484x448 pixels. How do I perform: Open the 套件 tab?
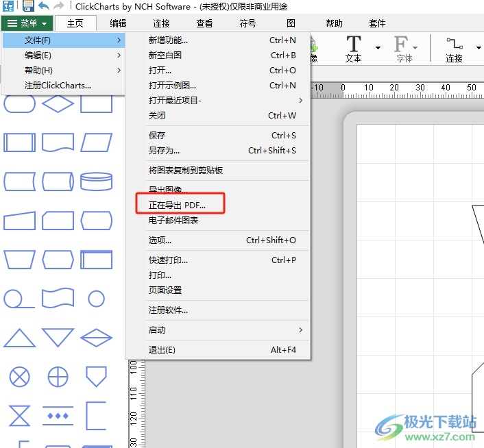point(377,23)
